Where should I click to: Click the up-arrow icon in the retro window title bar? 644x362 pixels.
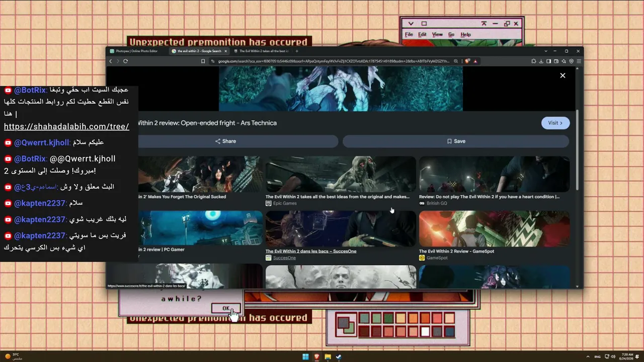coord(484,24)
